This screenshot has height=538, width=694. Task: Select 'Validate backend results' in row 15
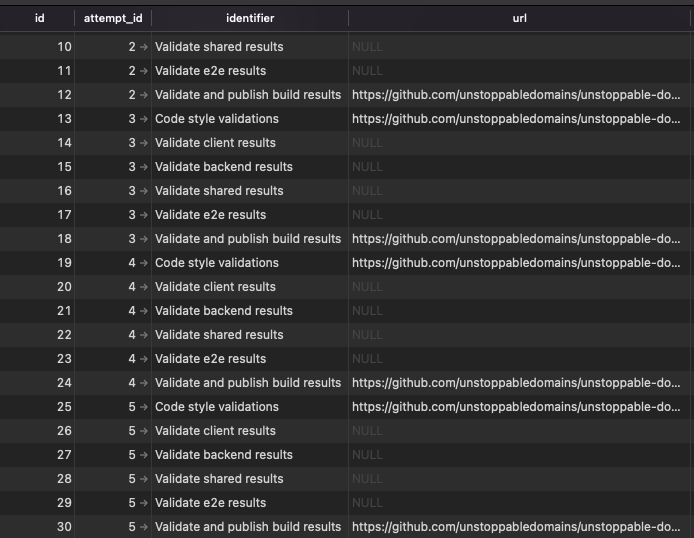point(223,167)
